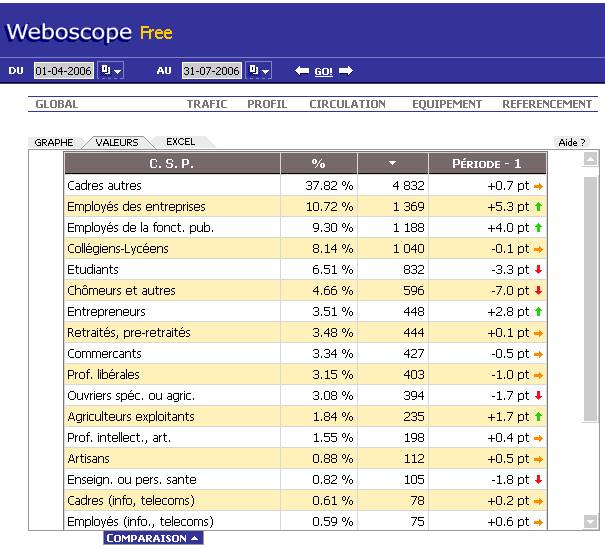Select the Commercants row label

(104, 354)
